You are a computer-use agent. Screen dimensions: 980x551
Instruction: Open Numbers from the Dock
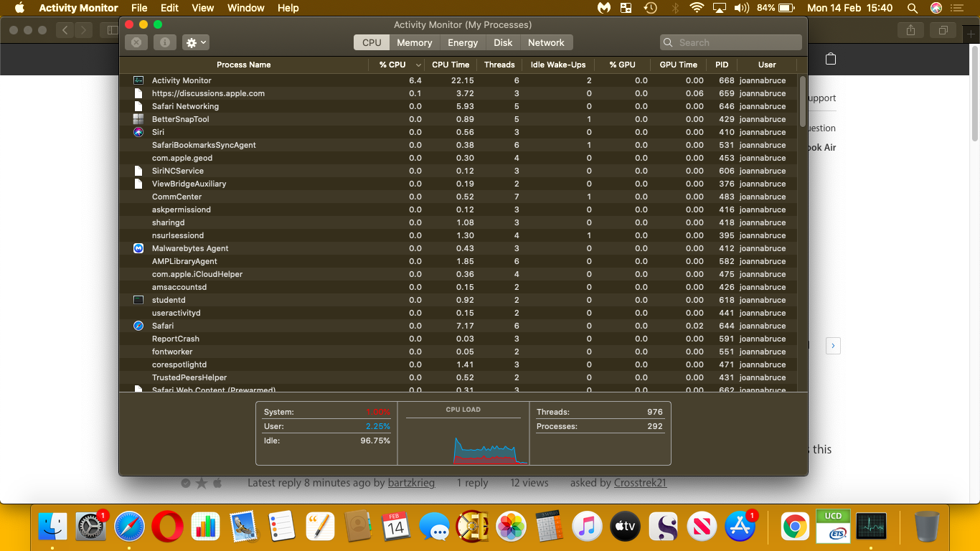point(206,527)
